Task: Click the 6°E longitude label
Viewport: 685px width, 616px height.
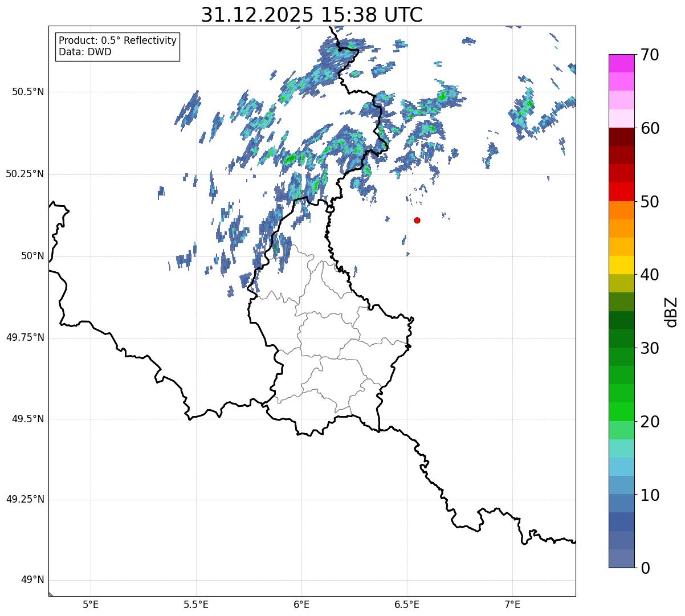Action: 301,604
